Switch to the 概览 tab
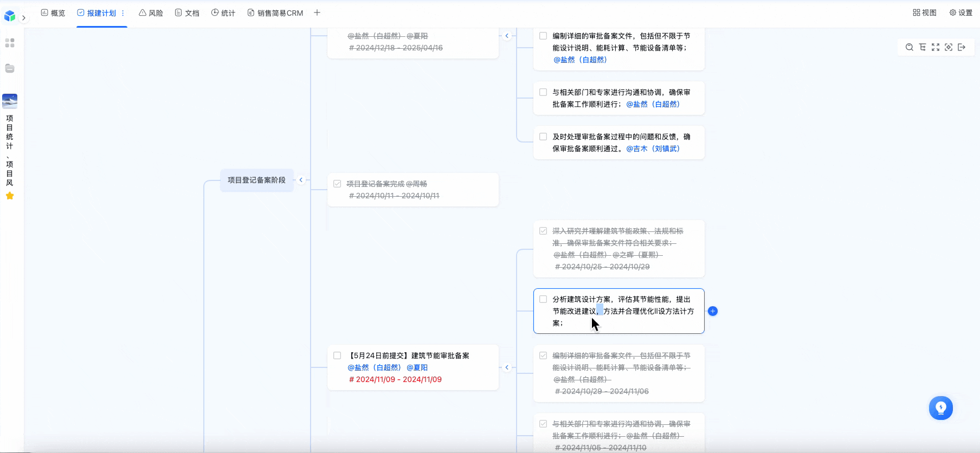The height and width of the screenshot is (453, 980). 53,13
